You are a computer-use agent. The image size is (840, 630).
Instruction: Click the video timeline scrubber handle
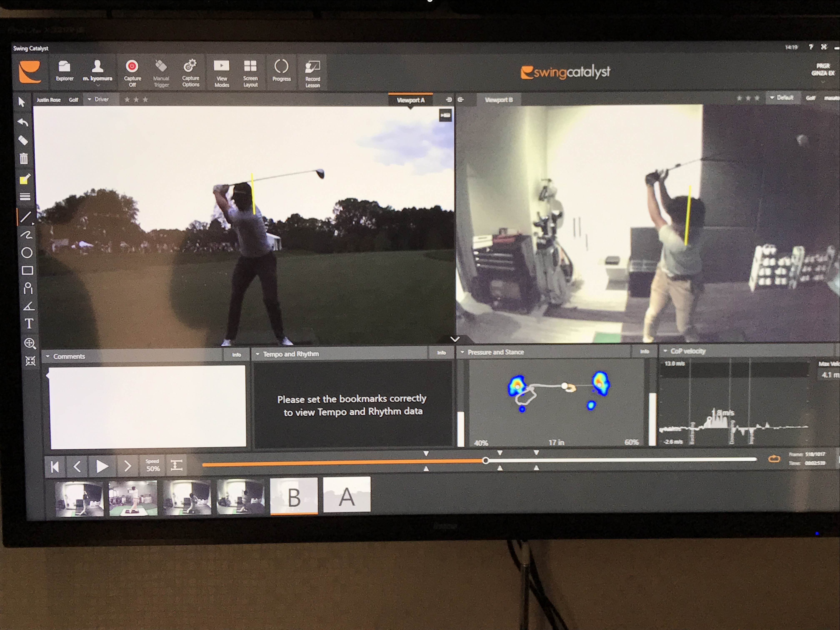(485, 461)
